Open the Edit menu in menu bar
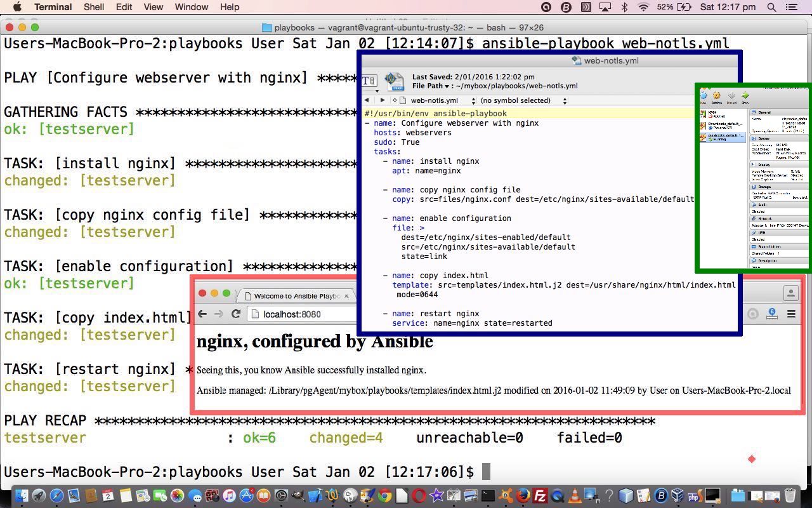812x508 pixels. click(x=124, y=7)
